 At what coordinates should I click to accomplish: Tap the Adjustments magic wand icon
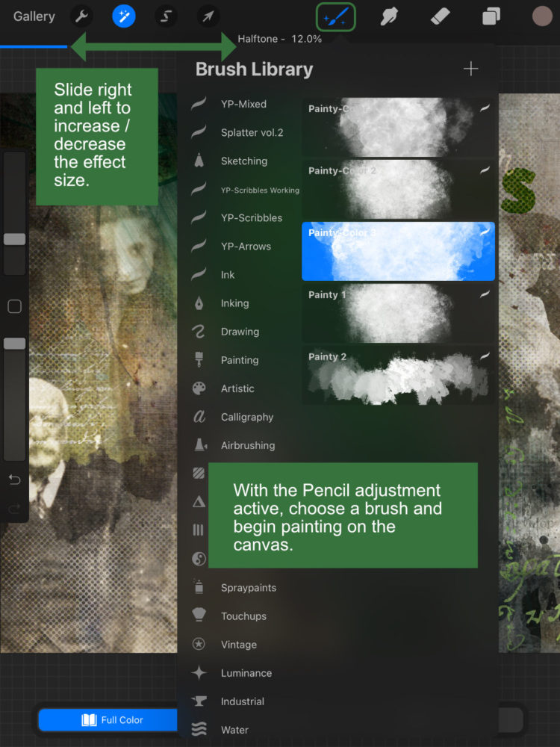(x=123, y=16)
